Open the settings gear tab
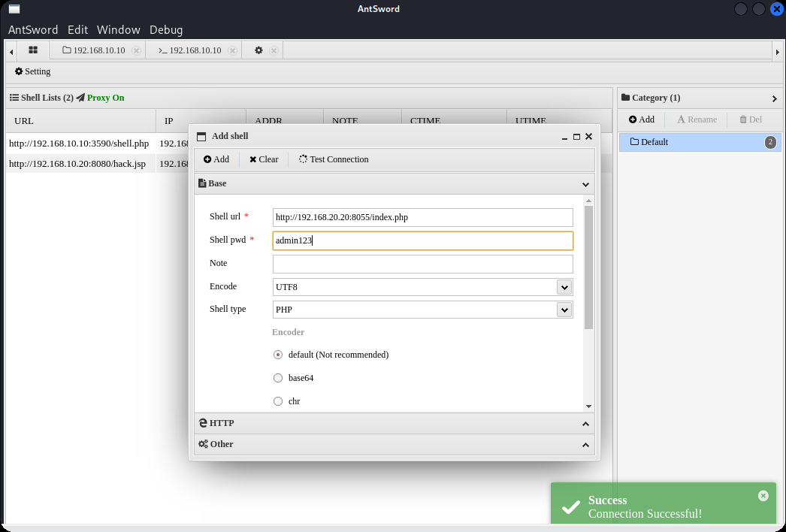The width and height of the screenshot is (786, 532). click(x=258, y=50)
